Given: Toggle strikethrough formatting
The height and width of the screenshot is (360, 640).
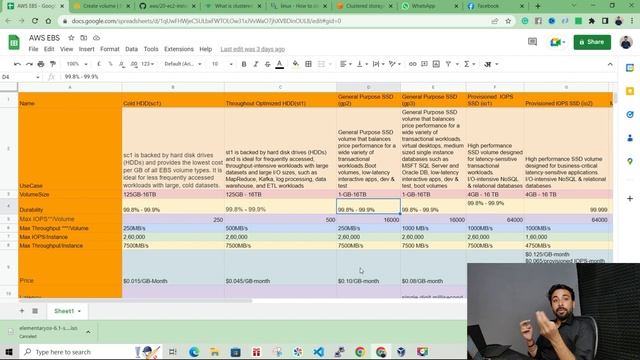Looking at the screenshot, I should tap(268, 64).
